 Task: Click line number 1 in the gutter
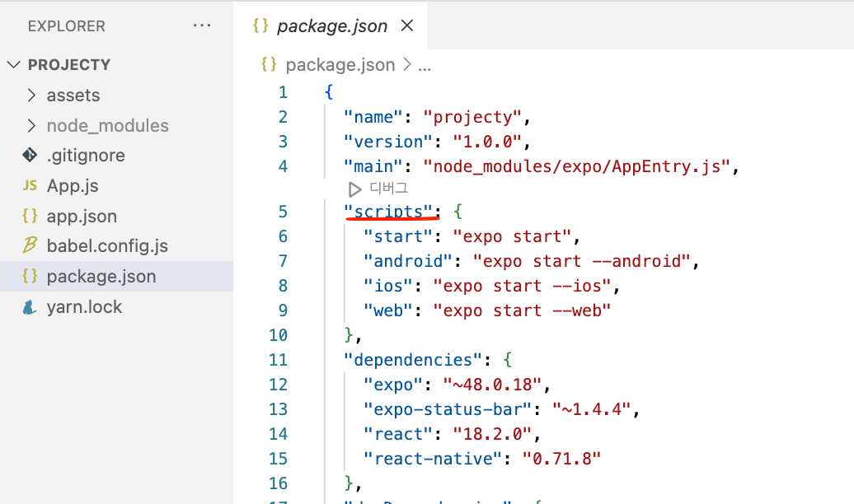pyautogui.click(x=283, y=92)
